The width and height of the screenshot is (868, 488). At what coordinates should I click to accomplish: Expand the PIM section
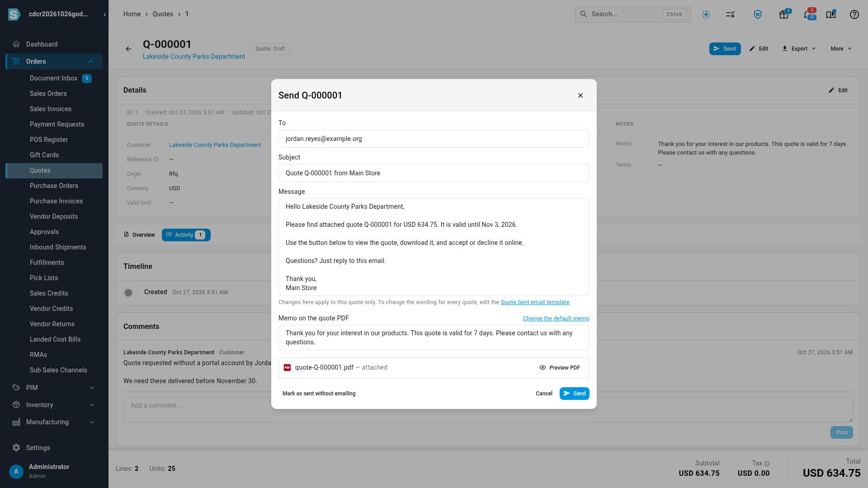[x=54, y=388]
